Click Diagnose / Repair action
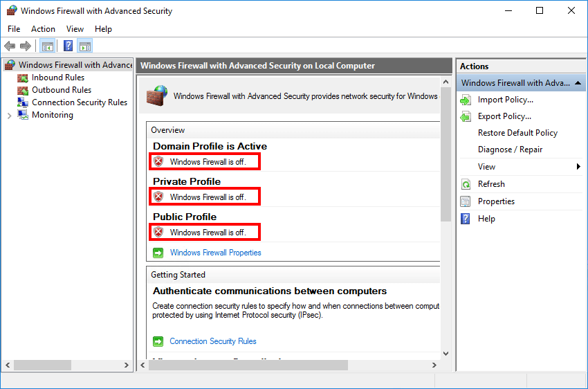The height and width of the screenshot is (389, 588). click(510, 150)
